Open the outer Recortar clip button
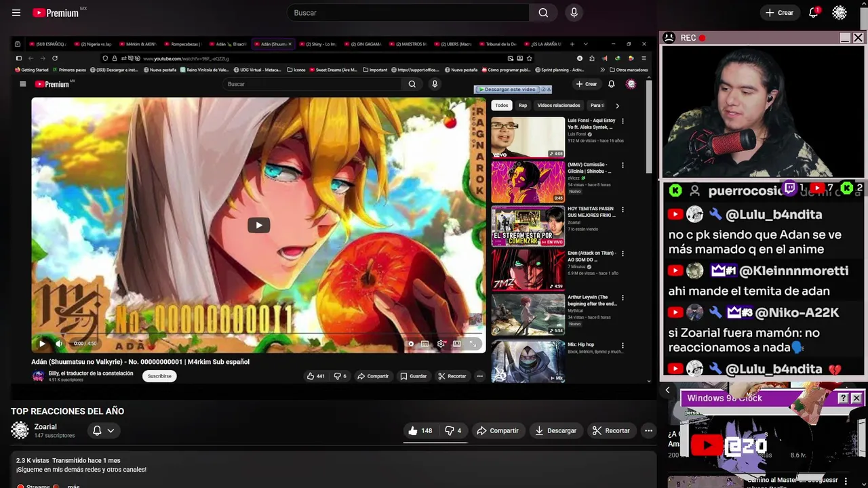 (x=611, y=430)
